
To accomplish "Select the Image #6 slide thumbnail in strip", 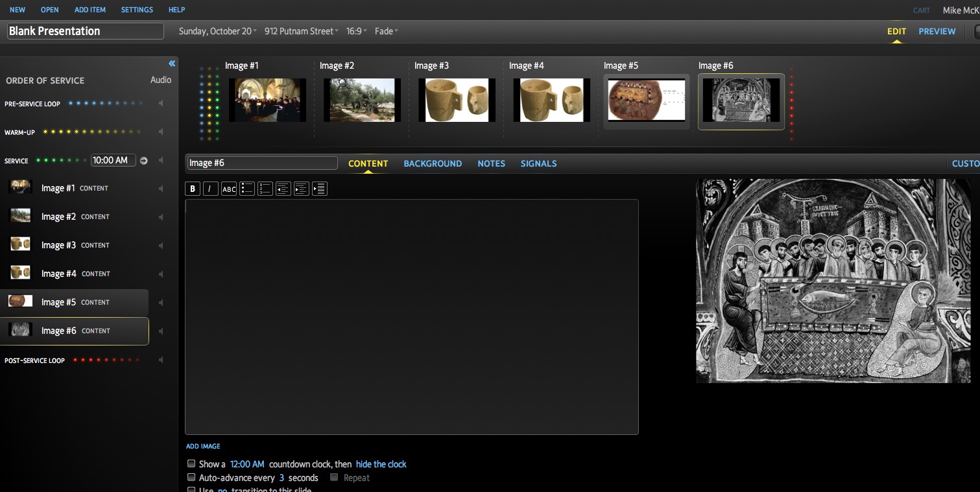I will [741, 100].
